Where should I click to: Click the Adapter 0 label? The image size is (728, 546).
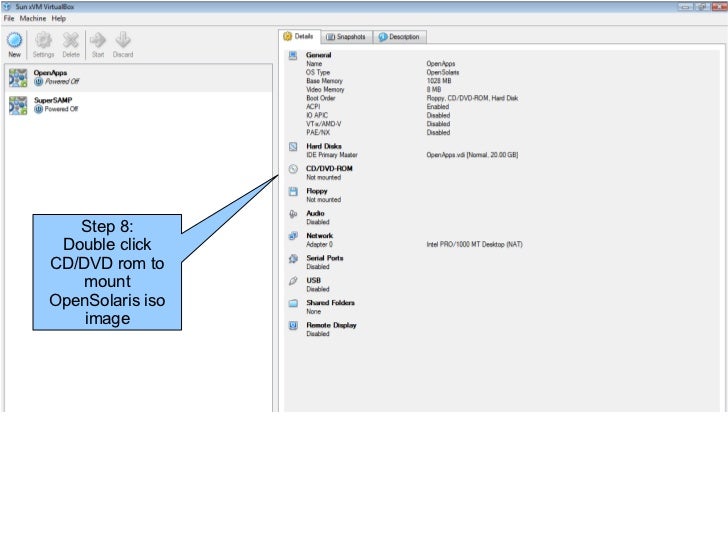tap(319, 244)
